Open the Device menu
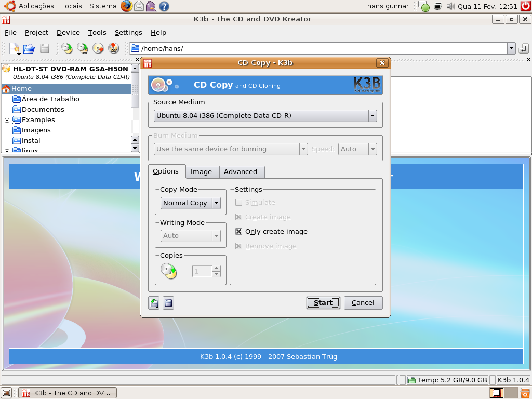The width and height of the screenshot is (532, 399). click(68, 33)
